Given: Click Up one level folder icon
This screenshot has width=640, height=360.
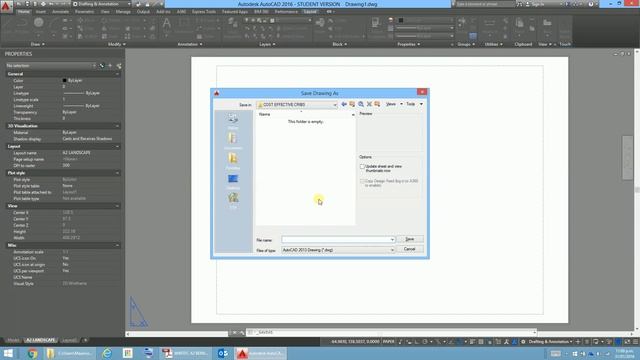Looking at the screenshot, I should coord(352,104).
